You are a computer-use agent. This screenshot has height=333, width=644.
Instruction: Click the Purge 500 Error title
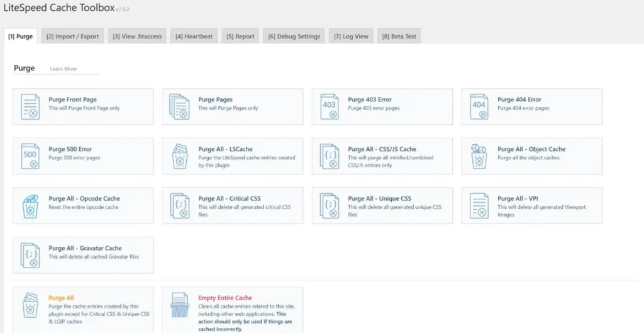[x=70, y=149]
